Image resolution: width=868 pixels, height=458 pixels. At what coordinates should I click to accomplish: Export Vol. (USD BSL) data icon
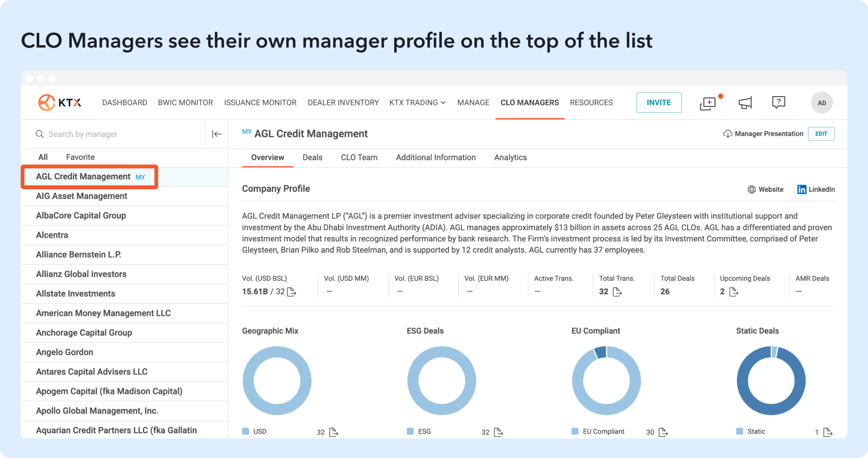(292, 292)
